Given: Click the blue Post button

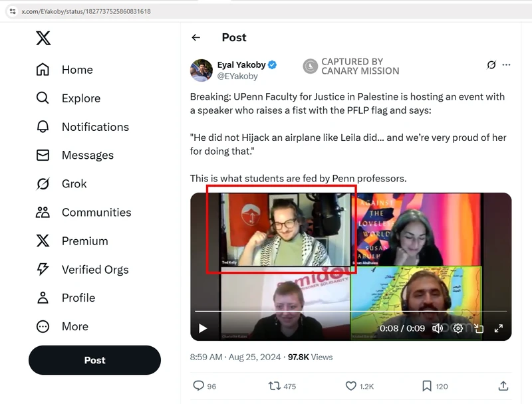Looking at the screenshot, I should 94,360.
